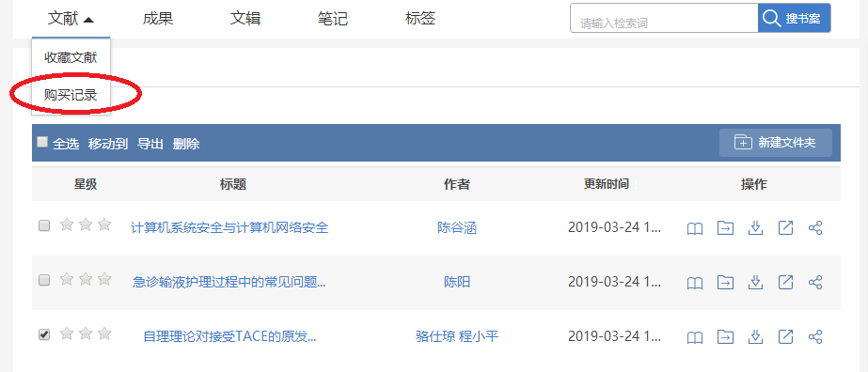Click the update time of 陈阳's row
Image resolution: width=868 pixels, height=372 pixels.
coord(614,283)
